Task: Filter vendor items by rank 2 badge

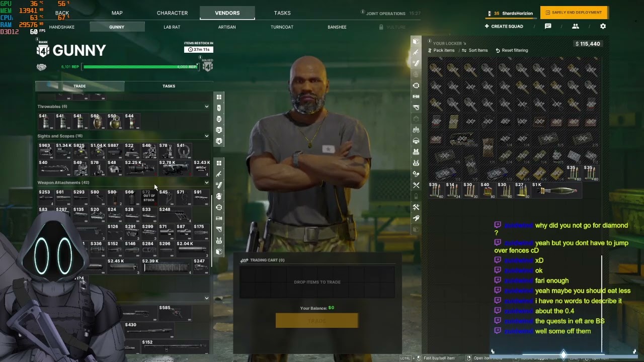Action: pos(219,119)
